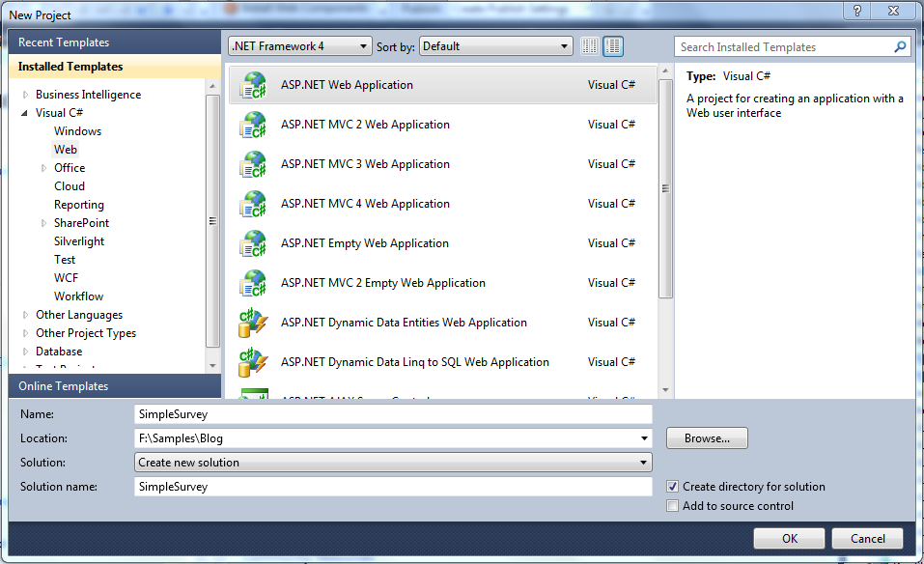Open the Location path dropdown
Viewport: 924px width, 564px height.
click(x=644, y=437)
